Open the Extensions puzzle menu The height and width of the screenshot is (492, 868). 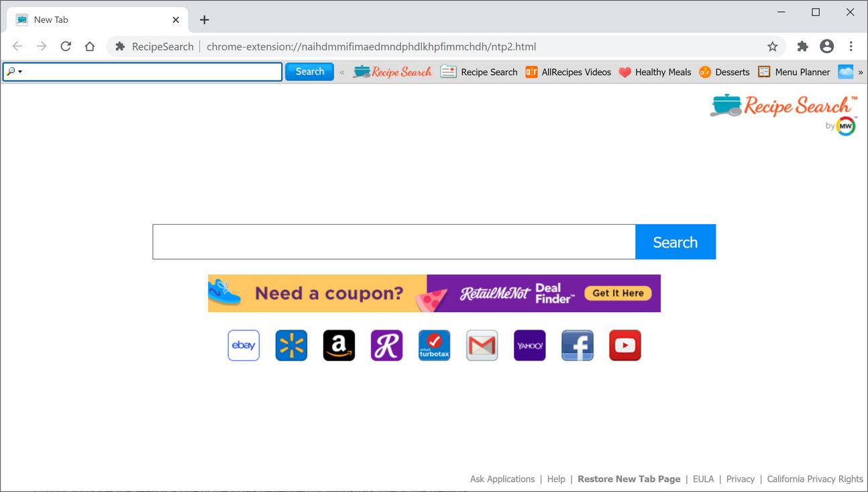point(802,46)
